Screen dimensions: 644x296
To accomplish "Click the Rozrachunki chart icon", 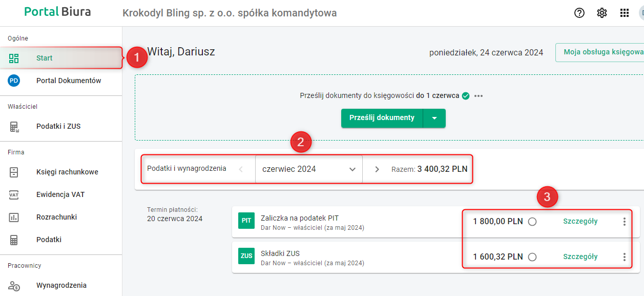I will click(x=14, y=217).
